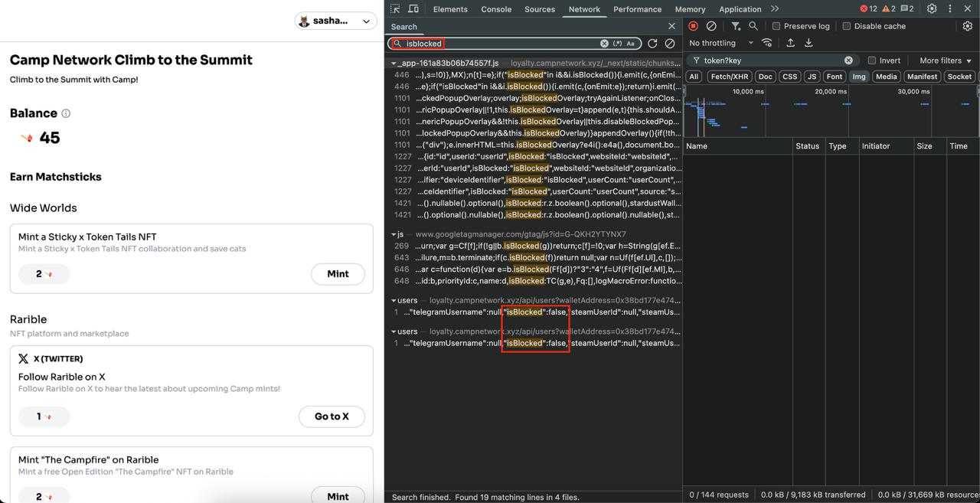This screenshot has width=980, height=503.
Task: Sort requests by Status column header
Action: (807, 145)
